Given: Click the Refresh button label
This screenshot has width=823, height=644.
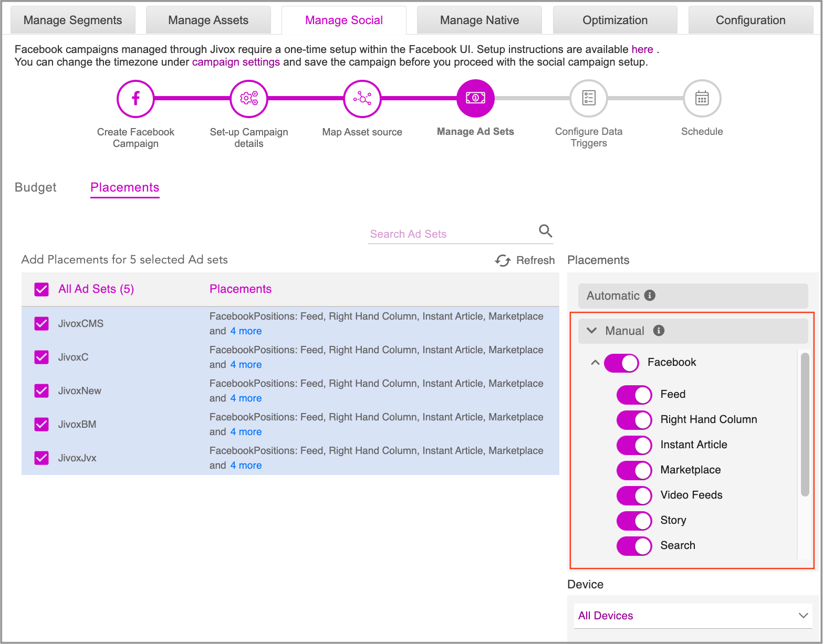Looking at the screenshot, I should point(536,260).
